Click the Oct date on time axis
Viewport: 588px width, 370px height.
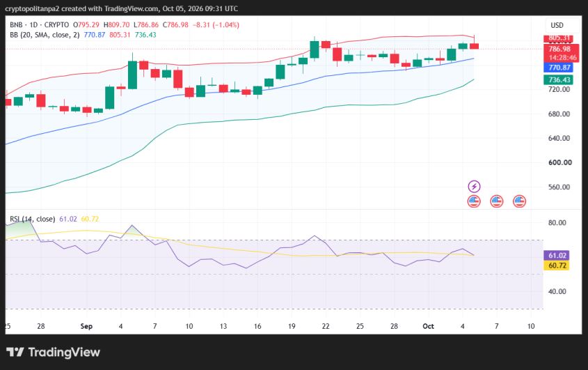pyautogui.click(x=428, y=326)
